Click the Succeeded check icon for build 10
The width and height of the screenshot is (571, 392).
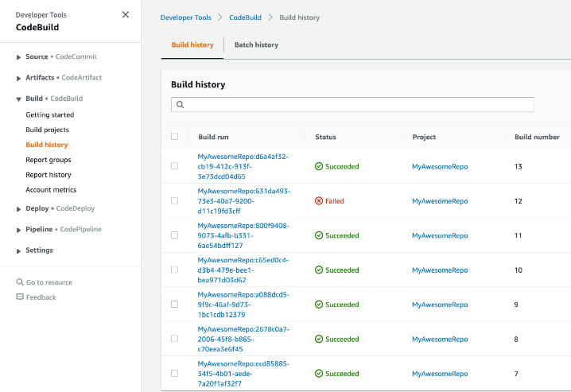pos(319,270)
